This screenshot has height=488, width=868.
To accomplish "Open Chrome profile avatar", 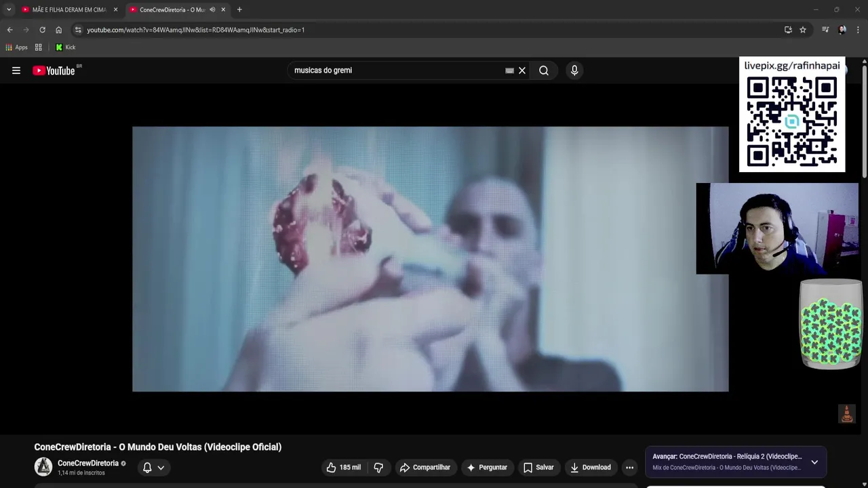I will [842, 30].
